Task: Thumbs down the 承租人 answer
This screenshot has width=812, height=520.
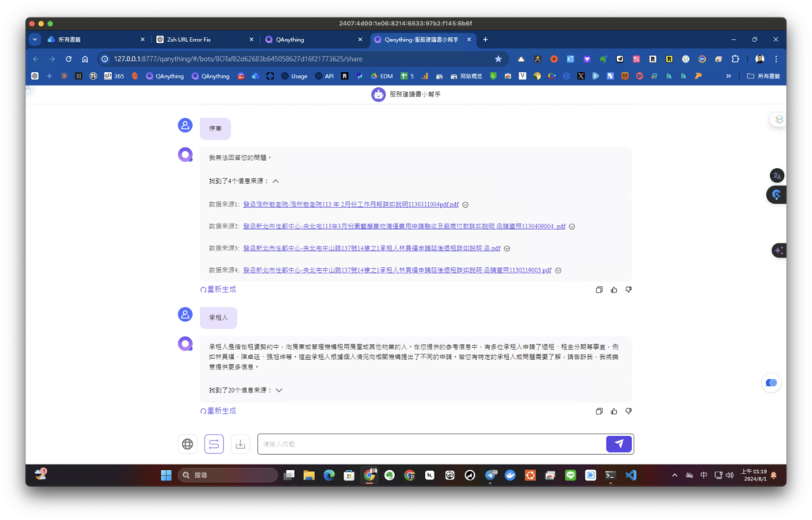Action: click(x=628, y=411)
